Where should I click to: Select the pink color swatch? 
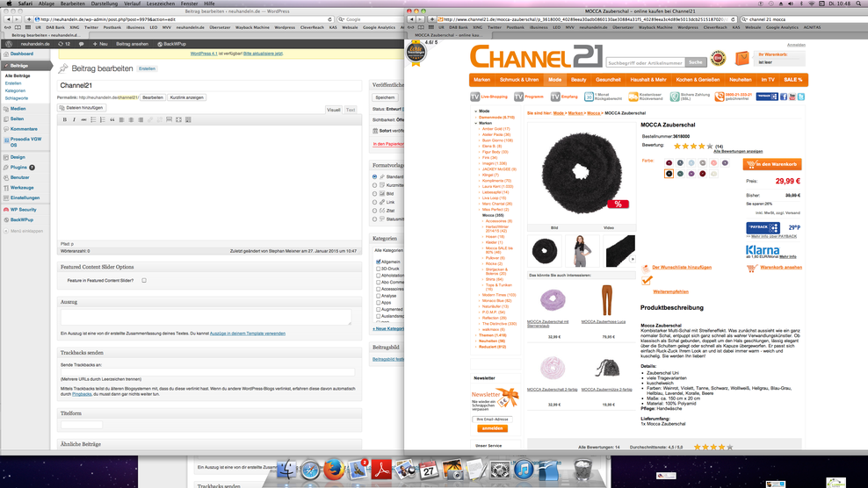[x=713, y=162]
